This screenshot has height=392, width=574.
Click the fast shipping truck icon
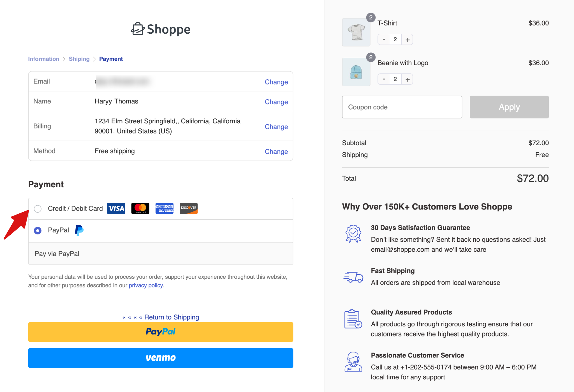click(x=353, y=277)
